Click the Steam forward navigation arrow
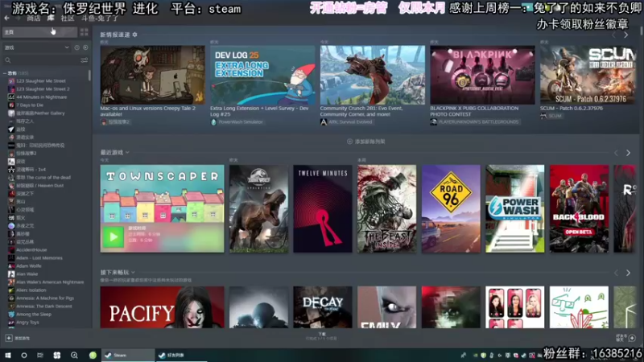The image size is (644, 362). tap(18, 19)
